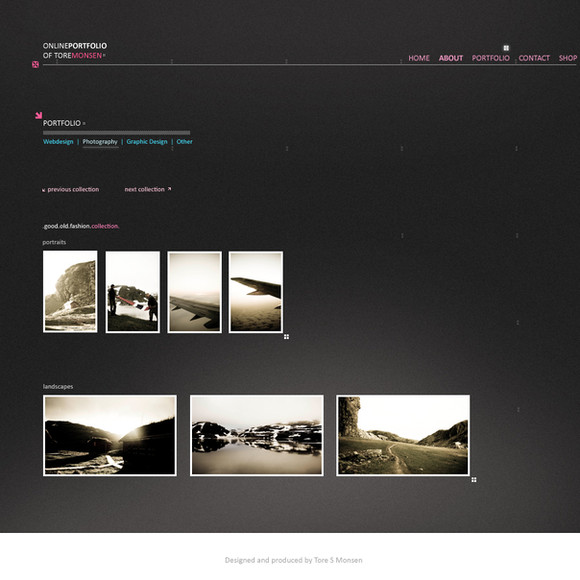Open the rock cliff portrait thumbnail

[x=70, y=291]
